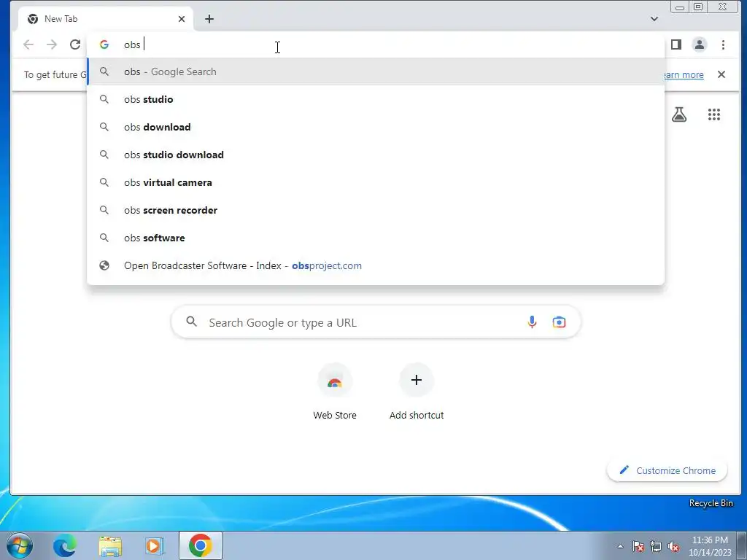Choose the 'obs studio' suggestion
Image resolution: width=747 pixels, height=560 pixels.
[376, 99]
